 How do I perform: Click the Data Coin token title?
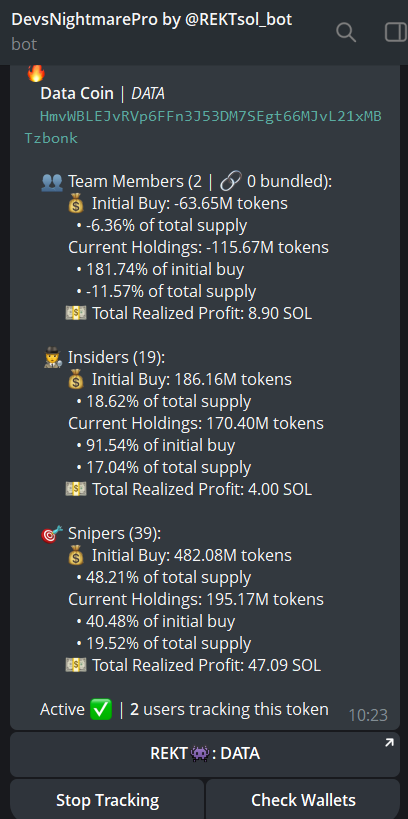77,93
